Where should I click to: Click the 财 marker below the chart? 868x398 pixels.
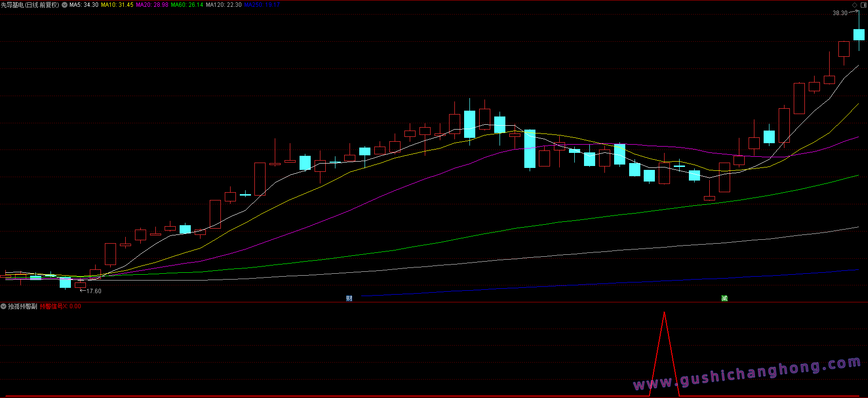pyautogui.click(x=349, y=298)
